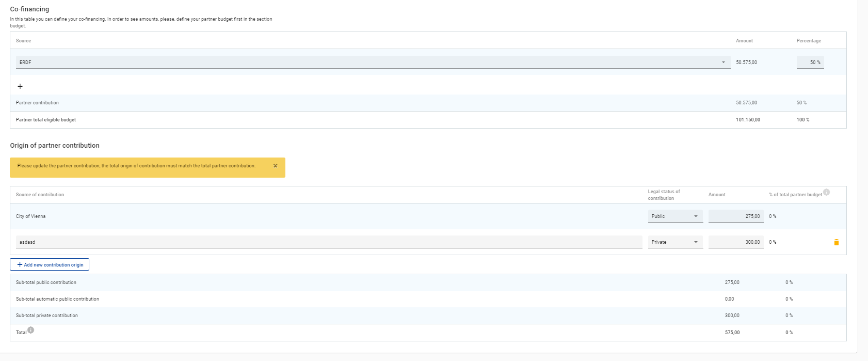Click the Partner total eligible budget row
Image resolution: width=868 pixels, height=361 pixels.
pos(46,120)
